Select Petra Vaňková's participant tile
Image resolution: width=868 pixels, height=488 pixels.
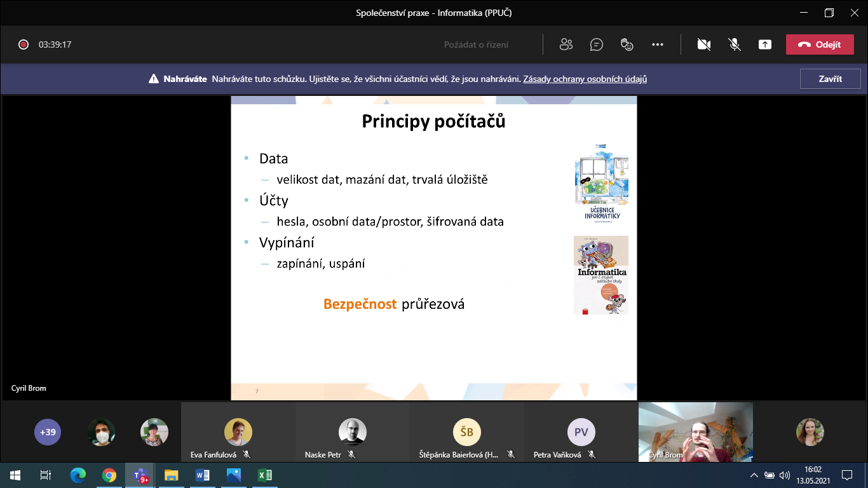tap(581, 432)
